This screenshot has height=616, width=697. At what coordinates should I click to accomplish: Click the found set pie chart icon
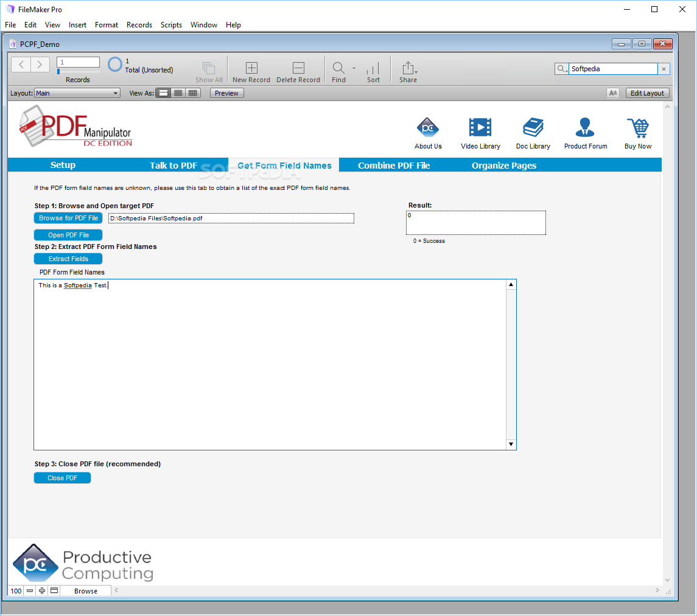click(x=114, y=65)
